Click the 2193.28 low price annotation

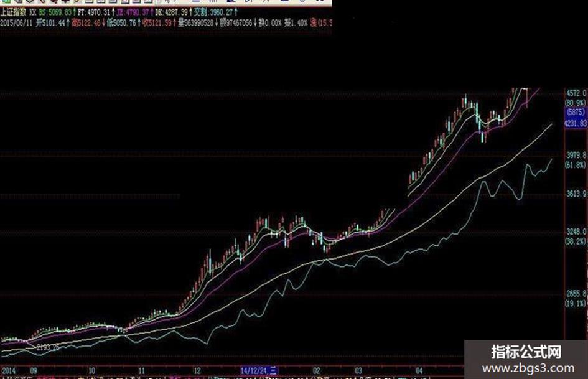(48, 347)
